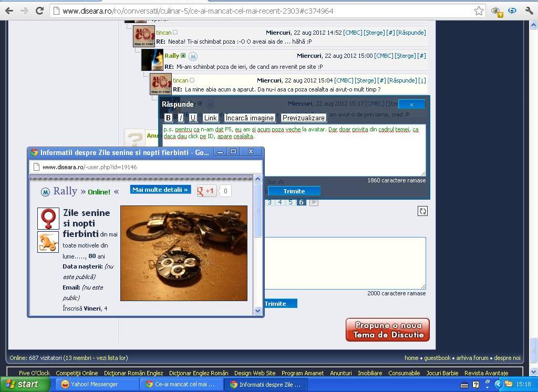Image resolution: width=538 pixels, height=392 pixels.
Task: Click Rally's avatar thumbnail in thread
Action: pos(152,60)
